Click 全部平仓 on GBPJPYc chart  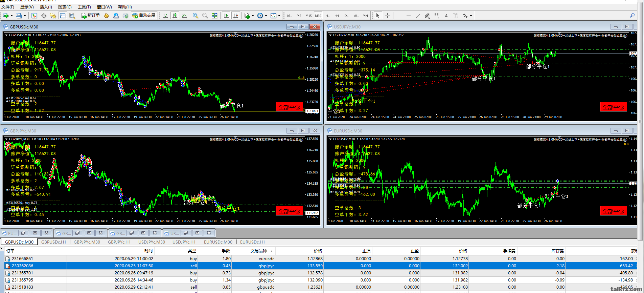tap(290, 211)
